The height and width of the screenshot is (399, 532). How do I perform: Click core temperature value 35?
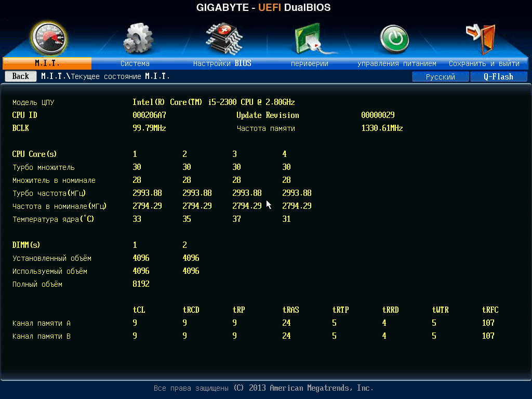tap(187, 219)
